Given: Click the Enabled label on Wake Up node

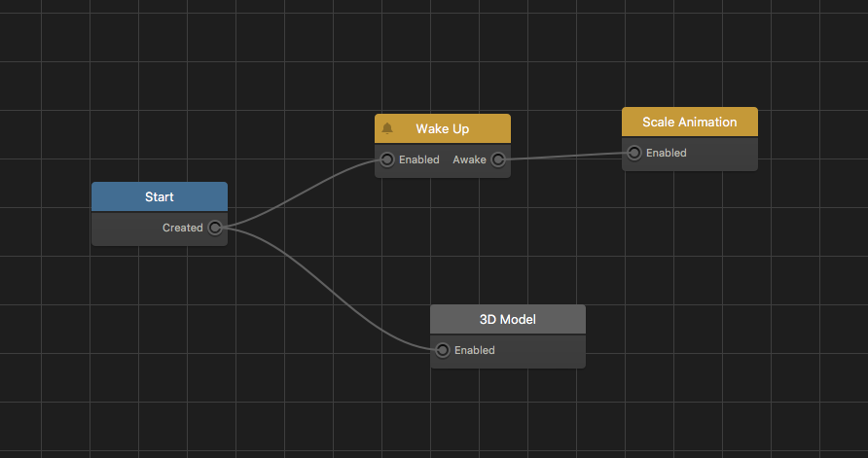Looking at the screenshot, I should (418, 159).
